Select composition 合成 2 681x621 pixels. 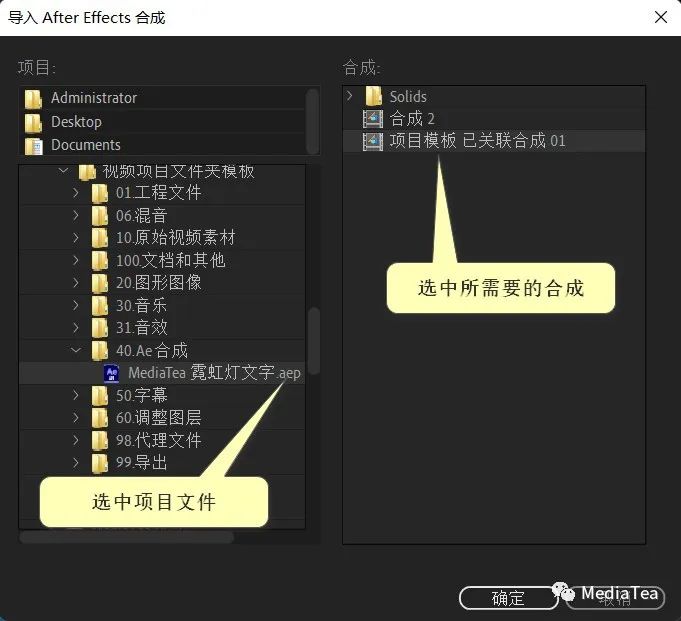click(494, 119)
